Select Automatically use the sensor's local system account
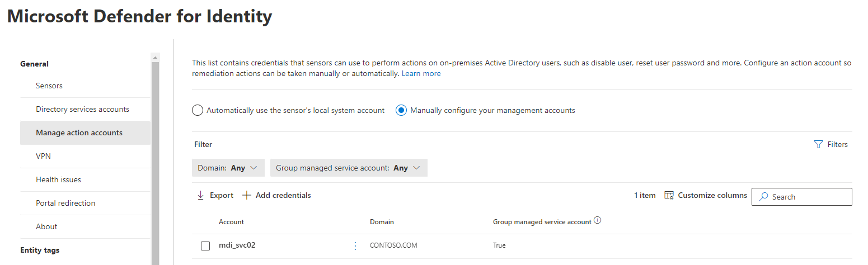Viewport: 868px width, 265px height. coord(198,110)
